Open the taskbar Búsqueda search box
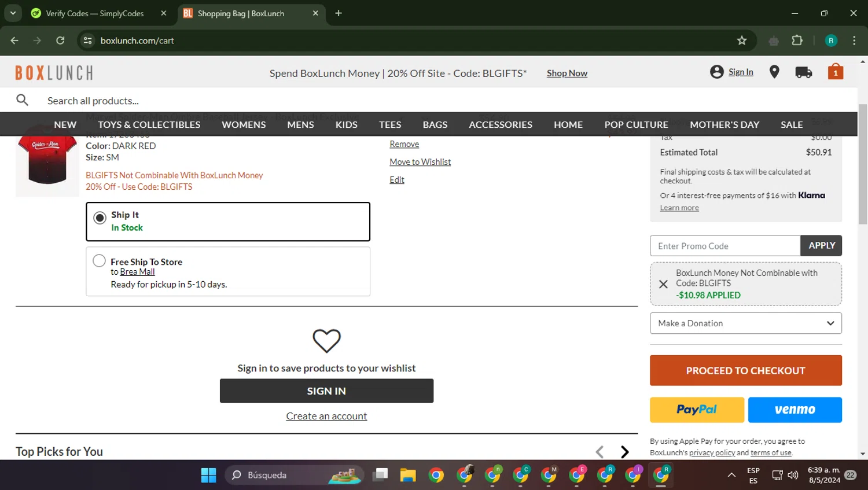This screenshot has height=490, width=868. [295, 475]
